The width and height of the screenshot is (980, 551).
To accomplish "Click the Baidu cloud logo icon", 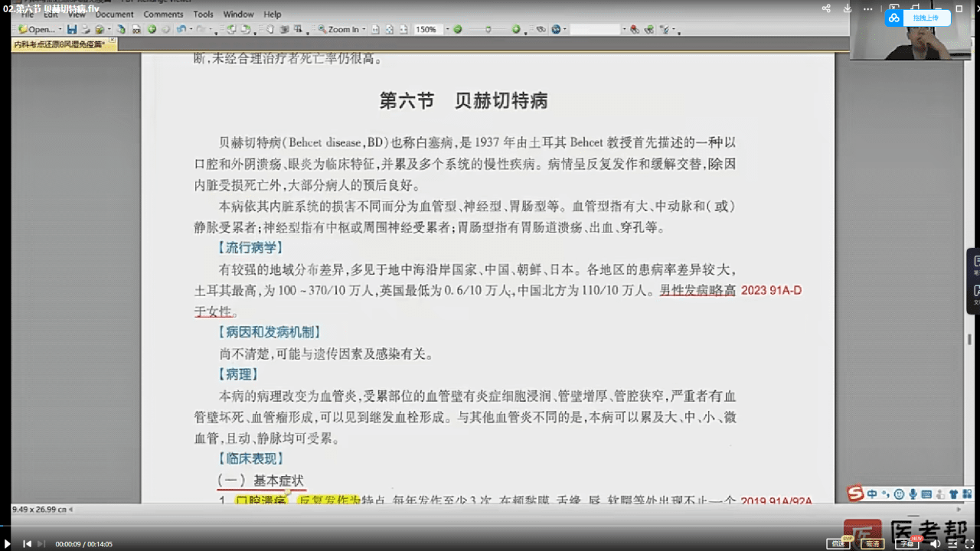I will pyautogui.click(x=894, y=18).
